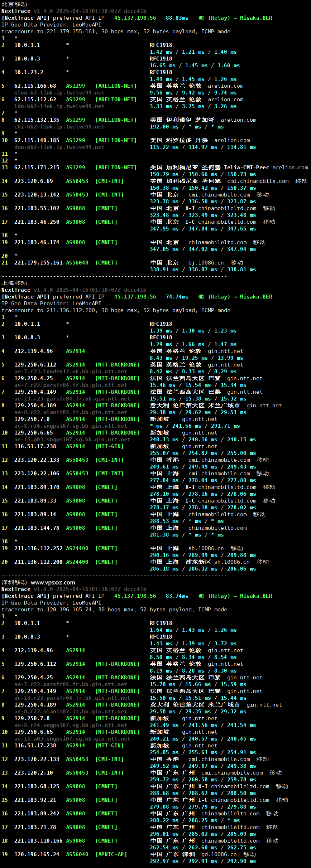This screenshot has width=311, height=868.
Task: Select the 83.74ms API latency value
Action: [x=177, y=596]
